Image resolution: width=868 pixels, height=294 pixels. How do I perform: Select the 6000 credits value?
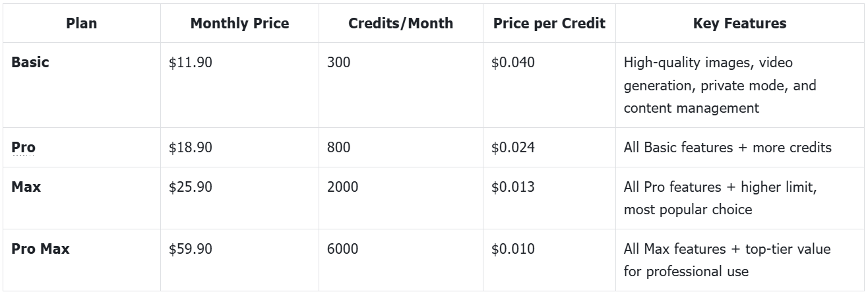340,249
